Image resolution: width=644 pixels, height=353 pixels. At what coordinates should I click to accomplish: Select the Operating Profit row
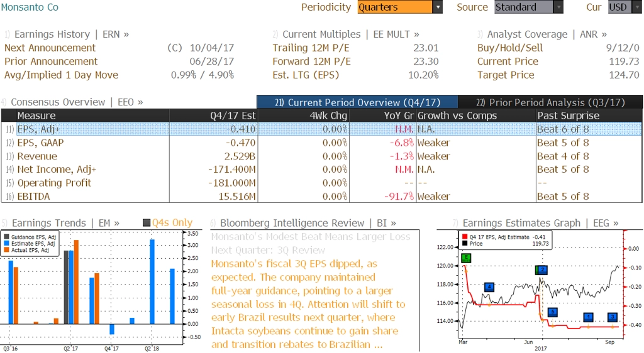pyautogui.click(x=321, y=183)
